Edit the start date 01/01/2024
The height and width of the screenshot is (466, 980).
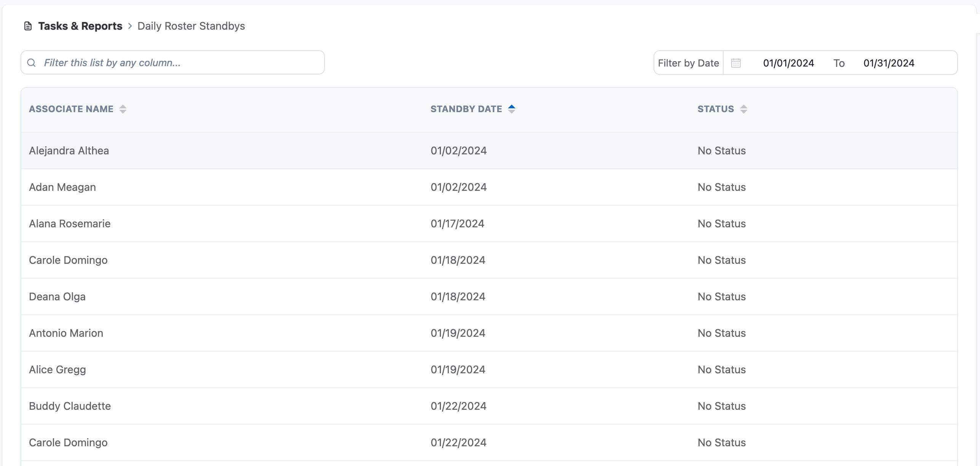click(x=788, y=63)
